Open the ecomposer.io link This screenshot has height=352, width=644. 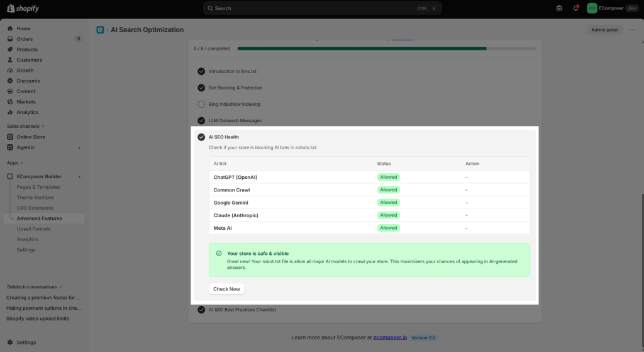point(390,337)
